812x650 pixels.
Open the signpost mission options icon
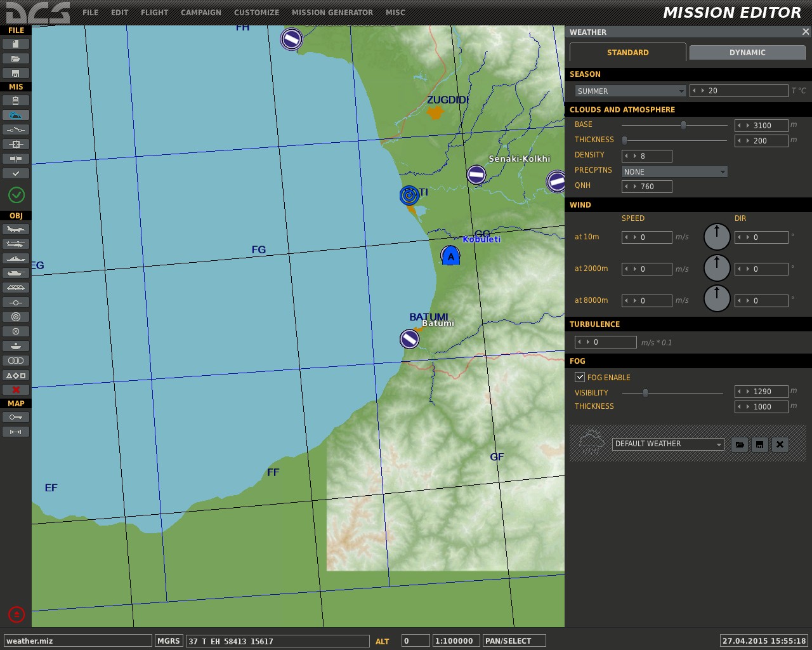[x=16, y=159]
